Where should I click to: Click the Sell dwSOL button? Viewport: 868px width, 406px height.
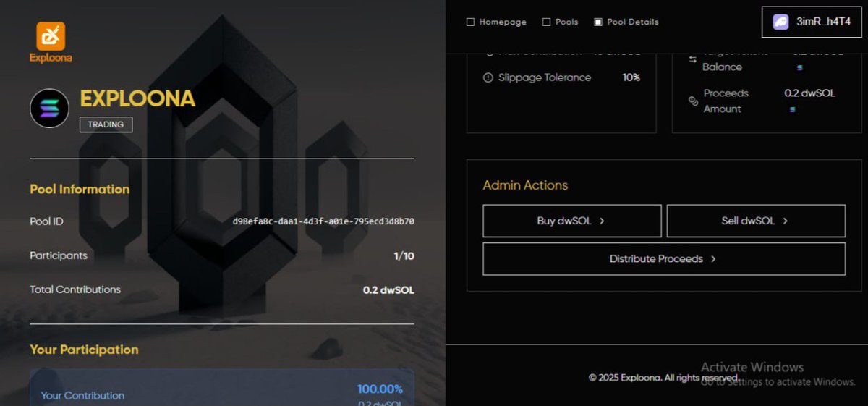[x=756, y=221]
